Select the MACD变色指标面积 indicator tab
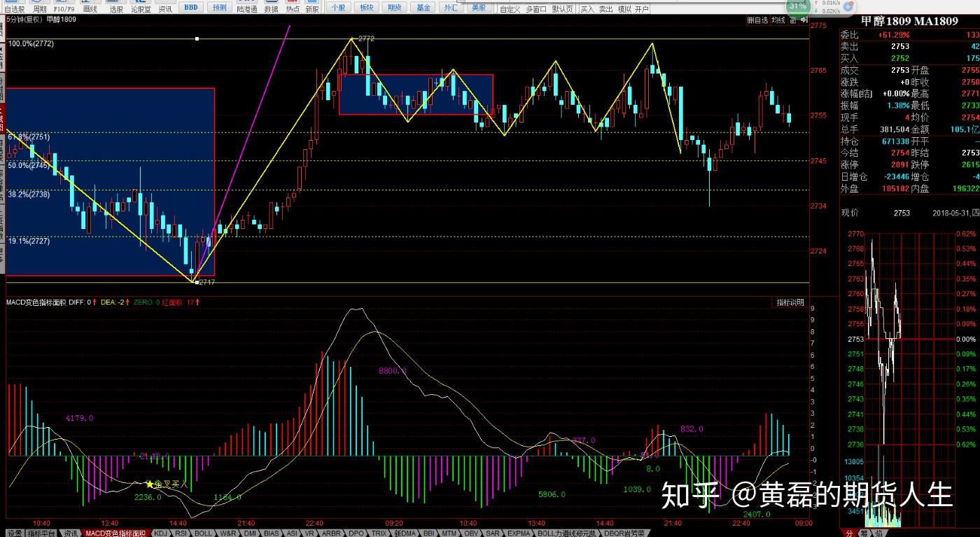 116,532
